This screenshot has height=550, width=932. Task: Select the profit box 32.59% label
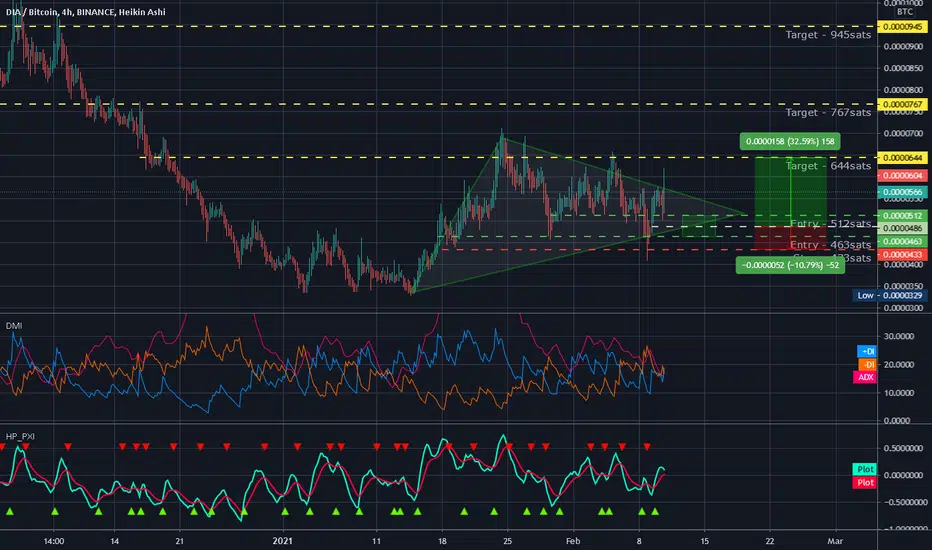[789, 142]
